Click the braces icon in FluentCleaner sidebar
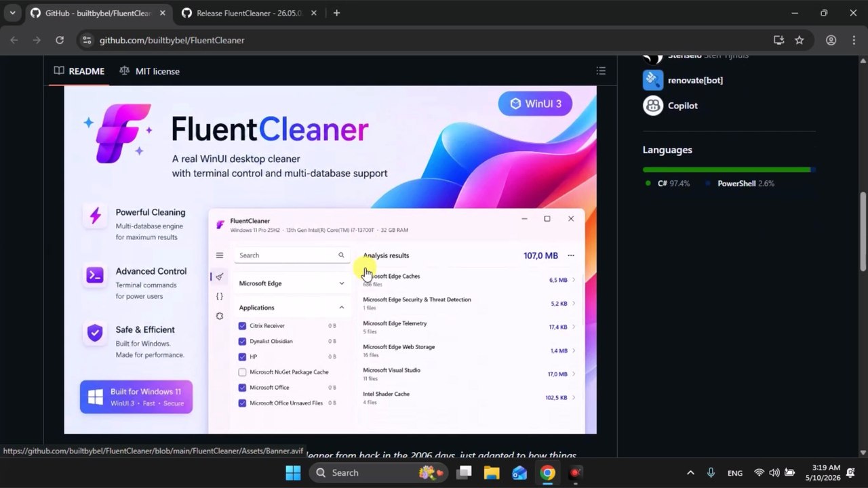This screenshot has height=488, width=868. click(x=220, y=296)
